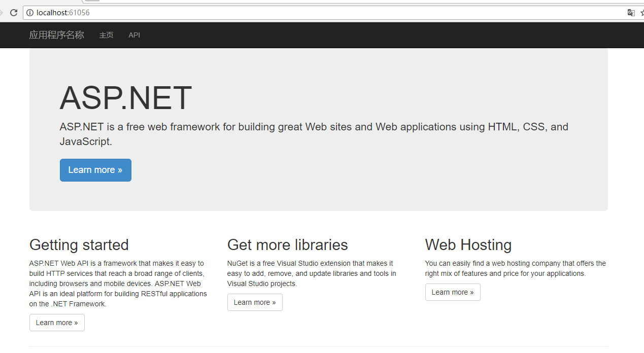Click the 'NuGet is a free Visual Studio extension' text
This screenshot has width=644, height=353.
312,273
